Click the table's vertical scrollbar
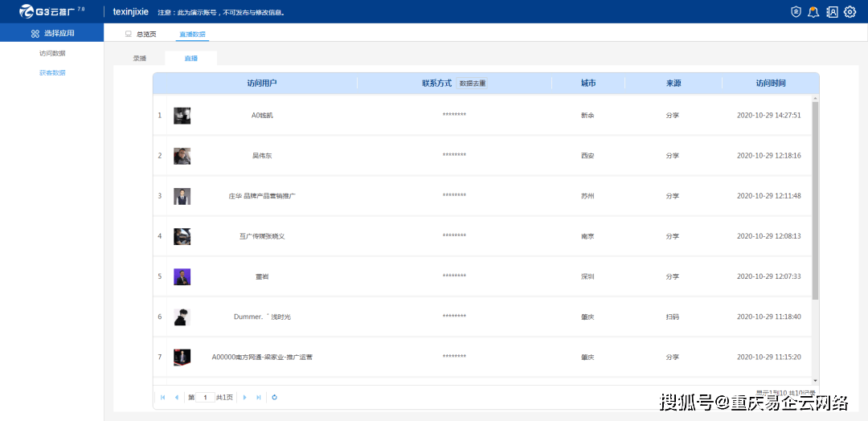The width and height of the screenshot is (868, 421). tap(815, 201)
